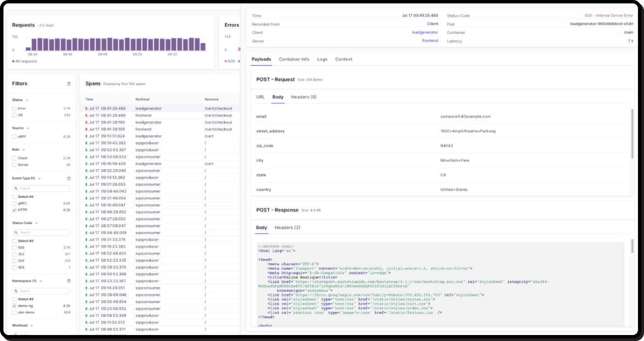Select the 09:13:51.824 loadgenerator span
This screenshot has width=644, height=341.
tap(160, 136)
